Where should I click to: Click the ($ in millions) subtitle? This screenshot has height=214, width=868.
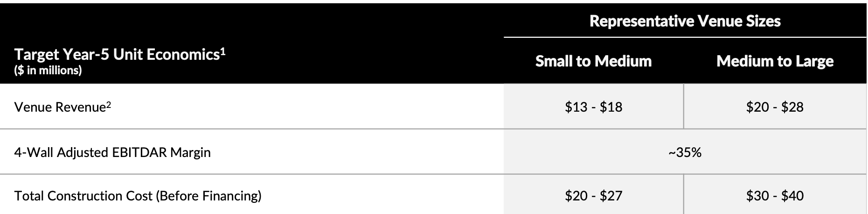[x=48, y=71]
